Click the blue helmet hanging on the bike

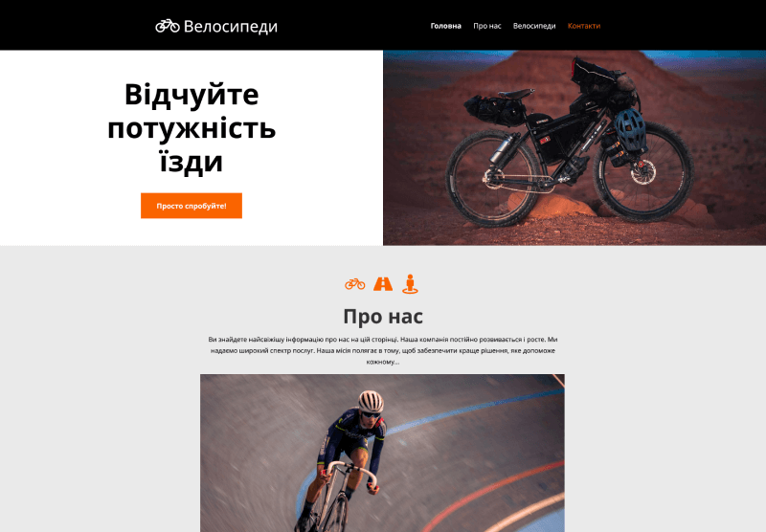[x=630, y=129]
